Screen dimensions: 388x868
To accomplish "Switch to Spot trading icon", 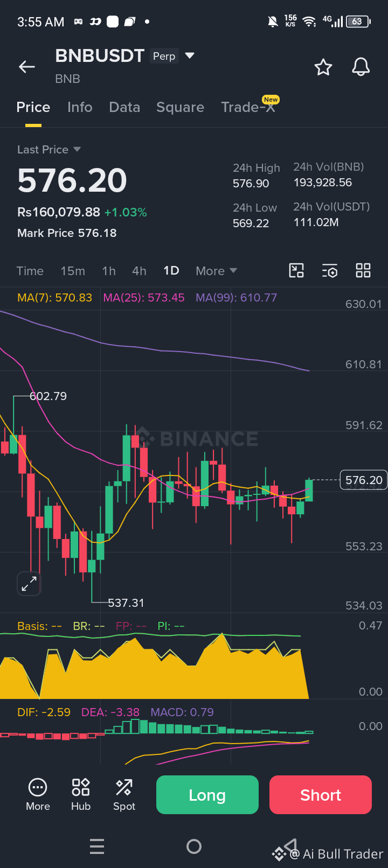I will pyautogui.click(x=124, y=794).
